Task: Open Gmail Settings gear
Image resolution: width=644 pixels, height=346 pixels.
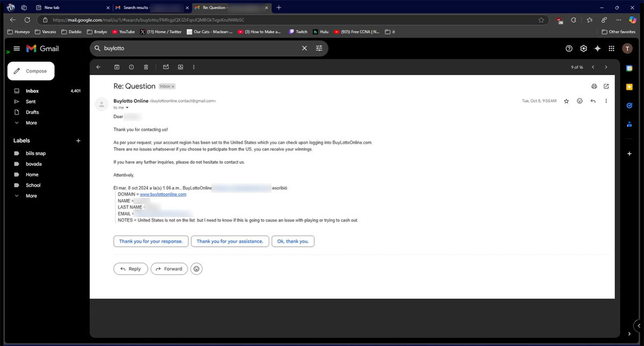Action: tap(583, 48)
